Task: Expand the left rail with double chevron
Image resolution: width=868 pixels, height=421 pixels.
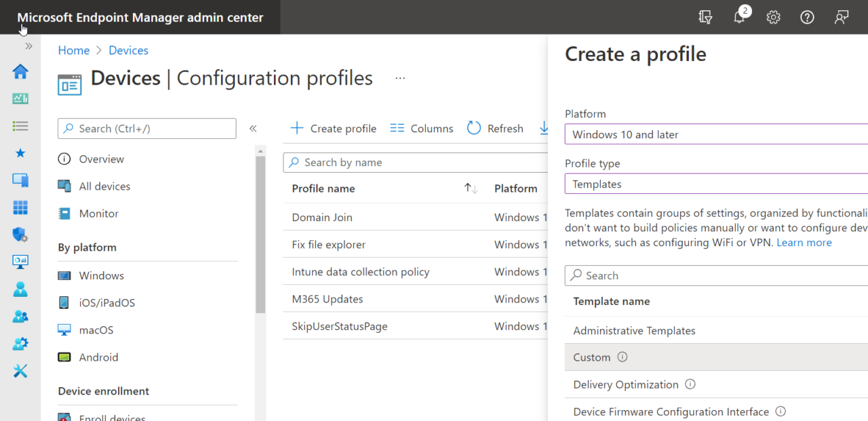Action: click(x=28, y=46)
